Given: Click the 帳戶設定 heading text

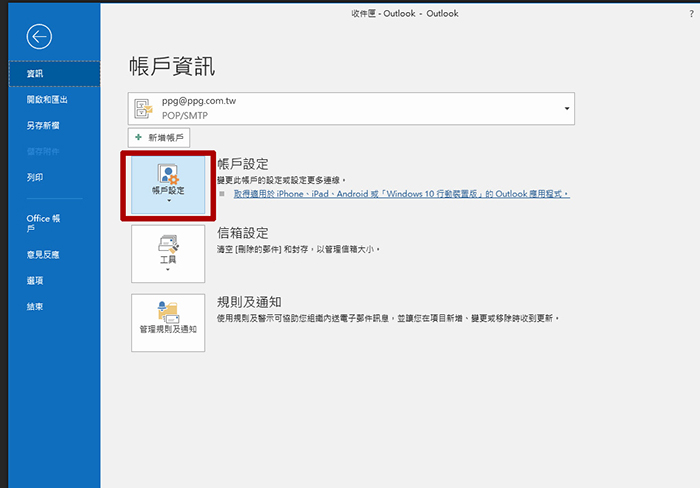Looking at the screenshot, I should pos(243,164).
